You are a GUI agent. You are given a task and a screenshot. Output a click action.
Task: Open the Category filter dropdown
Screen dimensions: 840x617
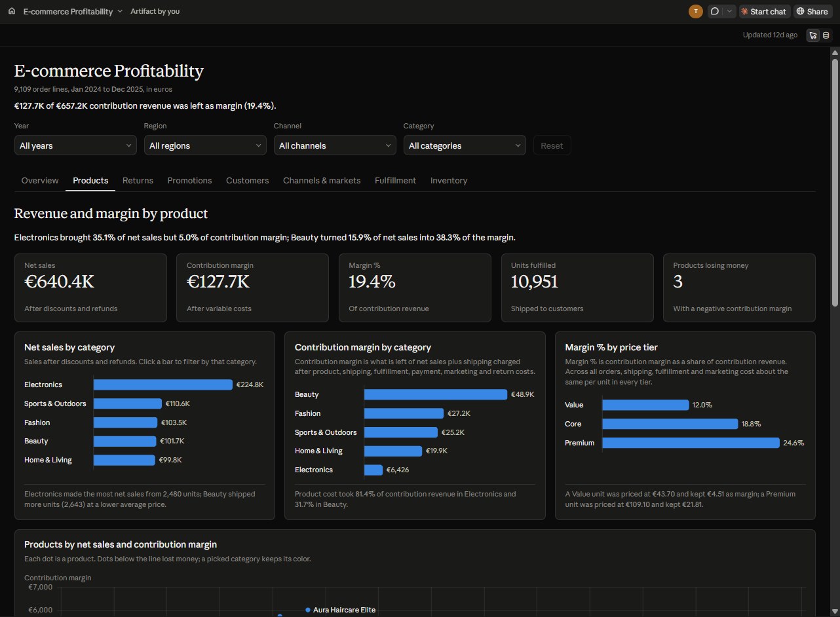pyautogui.click(x=465, y=145)
